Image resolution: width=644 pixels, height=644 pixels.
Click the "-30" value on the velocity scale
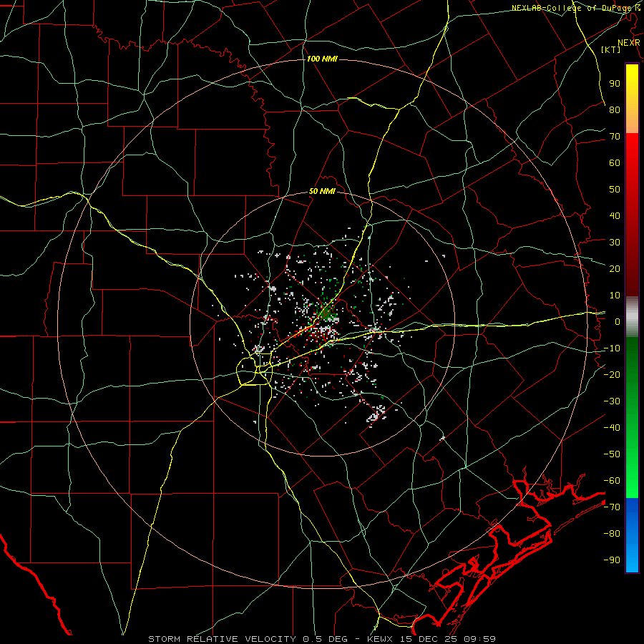point(612,401)
